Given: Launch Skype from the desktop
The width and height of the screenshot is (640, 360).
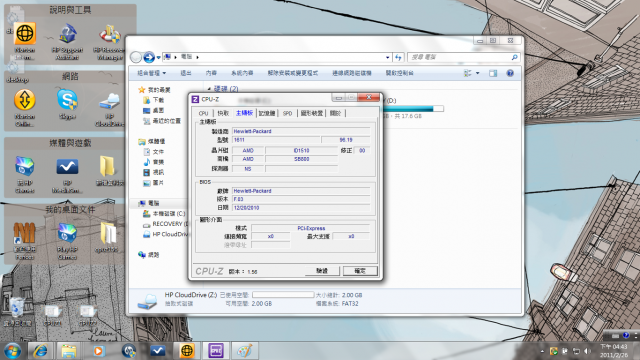Looking at the screenshot, I should coord(67,104).
